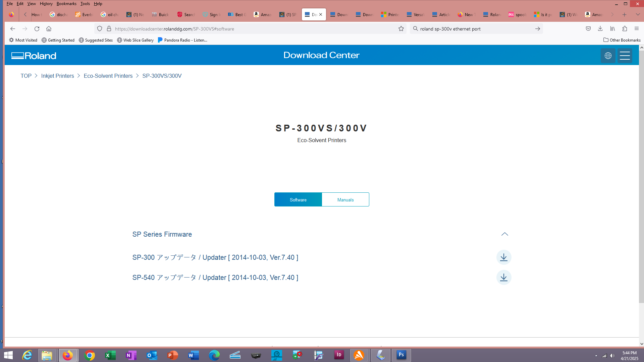The width and height of the screenshot is (644, 362).
Task: Click the SP-540 Updater Ver.7.40 link
Action: (x=215, y=278)
